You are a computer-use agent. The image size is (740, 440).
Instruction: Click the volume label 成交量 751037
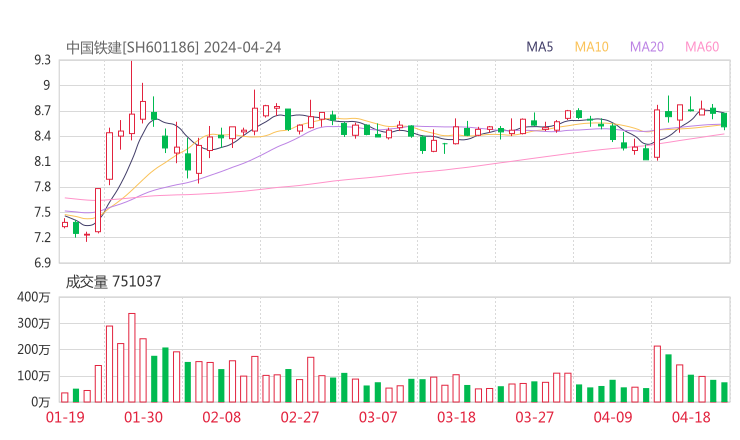coord(113,281)
